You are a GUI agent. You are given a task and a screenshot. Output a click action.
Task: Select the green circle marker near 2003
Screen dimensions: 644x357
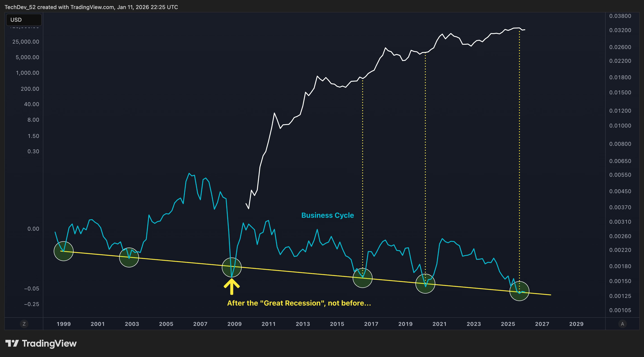(x=129, y=257)
